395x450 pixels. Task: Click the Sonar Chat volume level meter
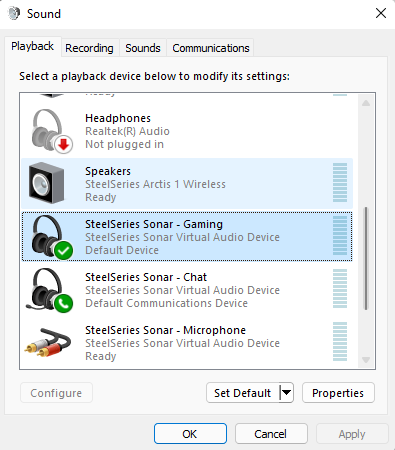click(340, 289)
